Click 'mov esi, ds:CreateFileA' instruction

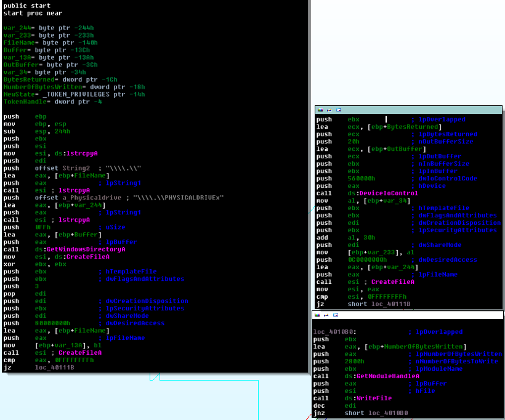(x=57, y=257)
